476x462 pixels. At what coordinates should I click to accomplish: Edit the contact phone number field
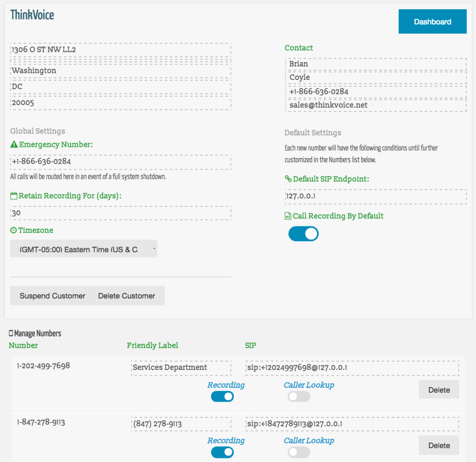[376, 92]
